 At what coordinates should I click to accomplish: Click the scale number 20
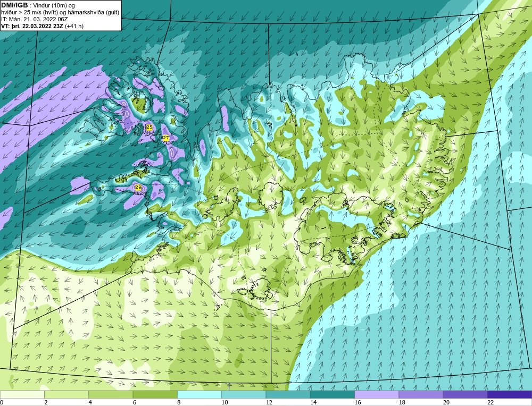(x=446, y=403)
